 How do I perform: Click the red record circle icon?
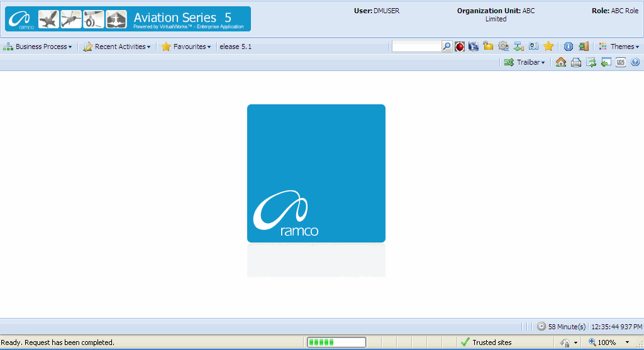[x=460, y=46]
